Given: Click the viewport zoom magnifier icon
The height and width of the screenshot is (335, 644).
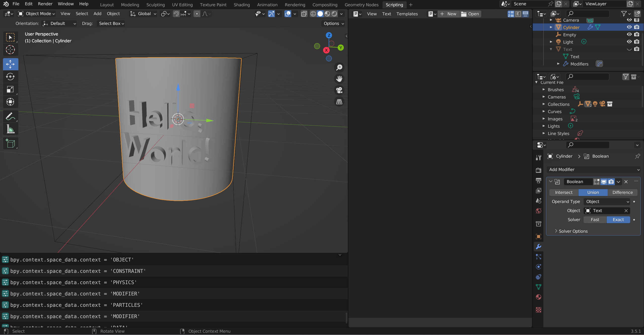Looking at the screenshot, I should (x=339, y=68).
